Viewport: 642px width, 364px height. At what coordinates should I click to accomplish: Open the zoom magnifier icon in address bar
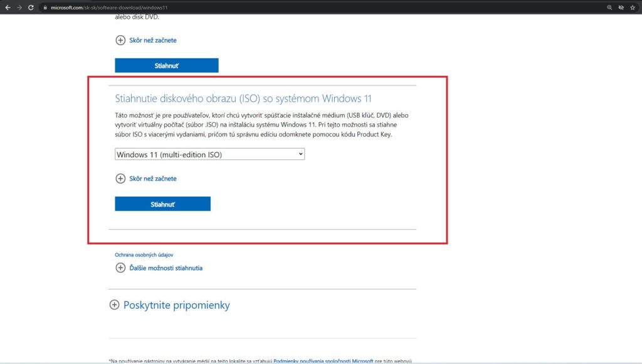(x=609, y=7)
